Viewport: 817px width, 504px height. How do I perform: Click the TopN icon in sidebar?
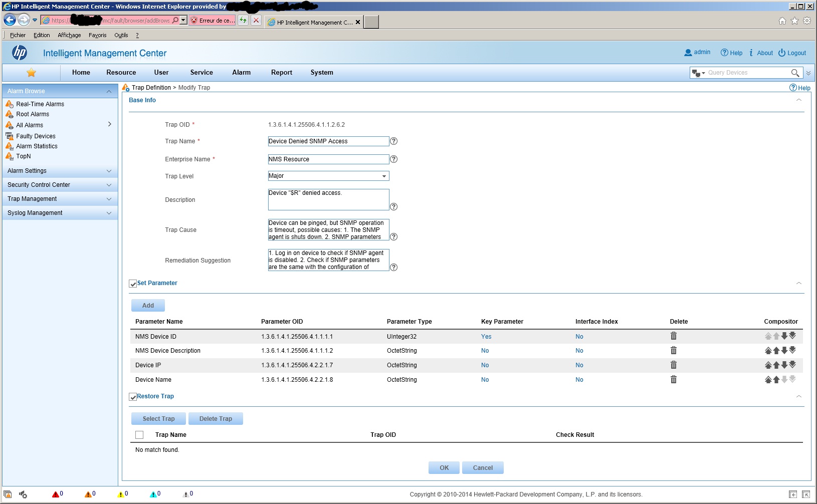pyautogui.click(x=10, y=156)
